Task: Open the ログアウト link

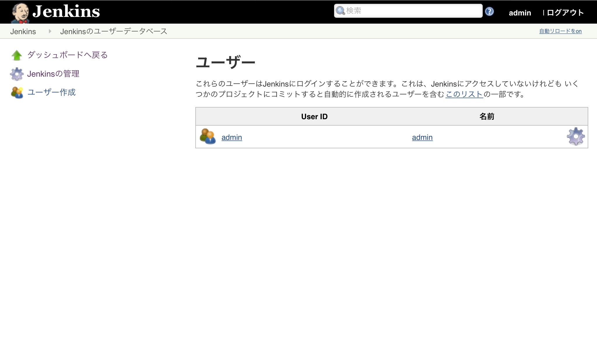Action: click(565, 12)
